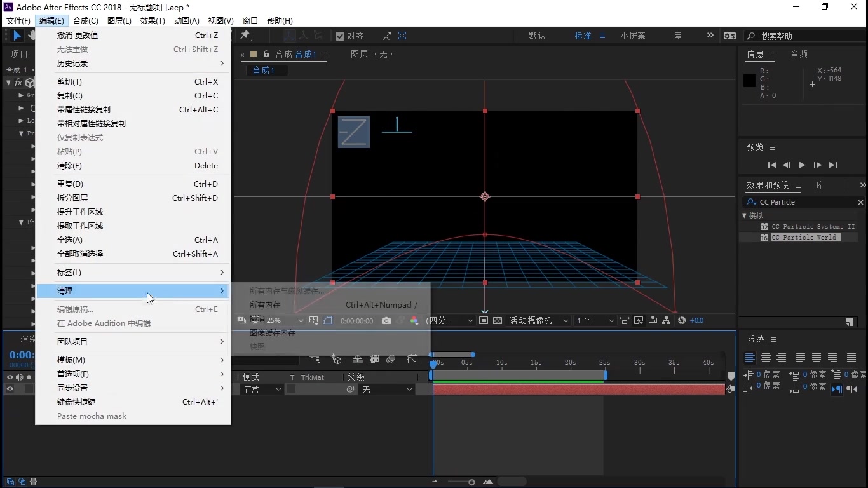Click the workspace sync settings icon
Screen dimensions: 868x488
(730, 36)
